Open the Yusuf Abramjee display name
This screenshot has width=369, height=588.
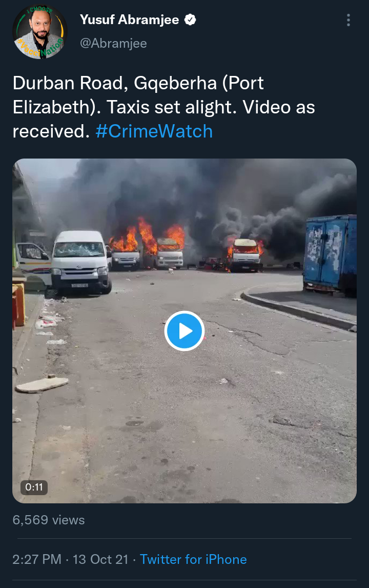tap(130, 19)
